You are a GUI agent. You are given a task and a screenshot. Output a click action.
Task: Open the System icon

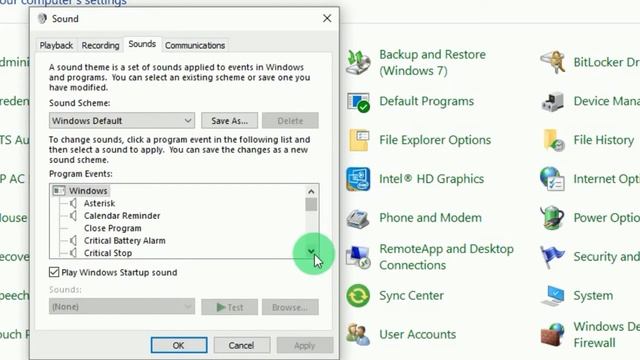coord(553,296)
